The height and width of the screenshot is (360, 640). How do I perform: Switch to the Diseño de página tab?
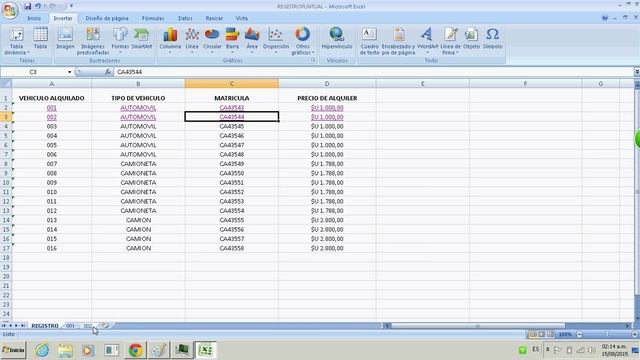[x=107, y=18]
